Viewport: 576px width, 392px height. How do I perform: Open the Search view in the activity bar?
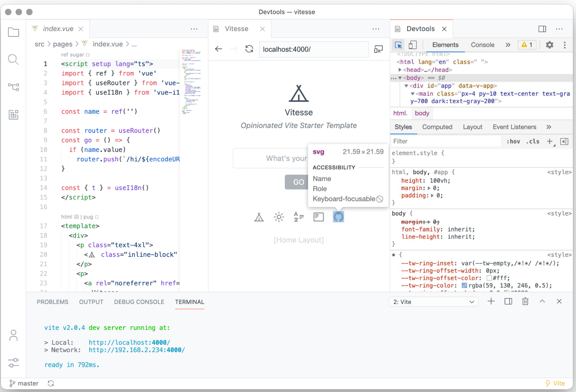tap(14, 60)
